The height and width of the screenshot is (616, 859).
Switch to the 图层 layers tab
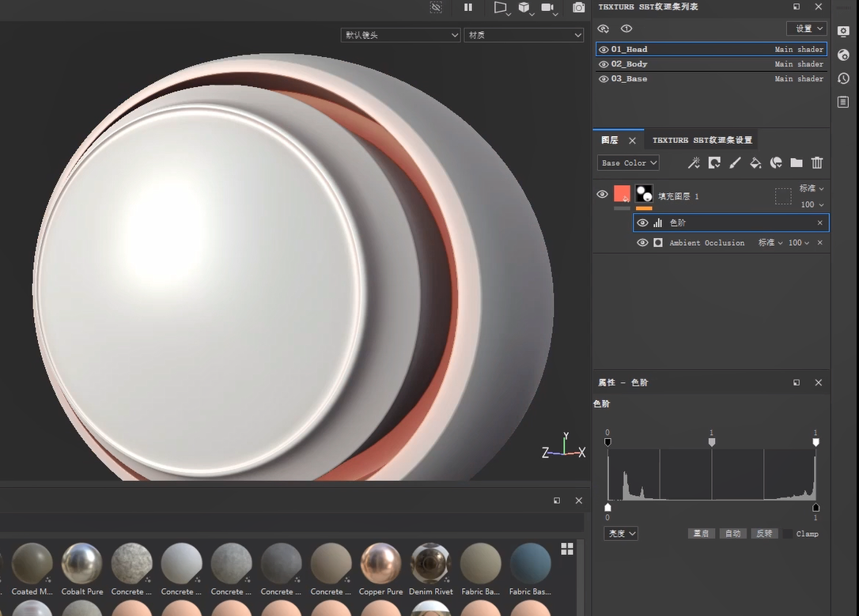coord(610,140)
